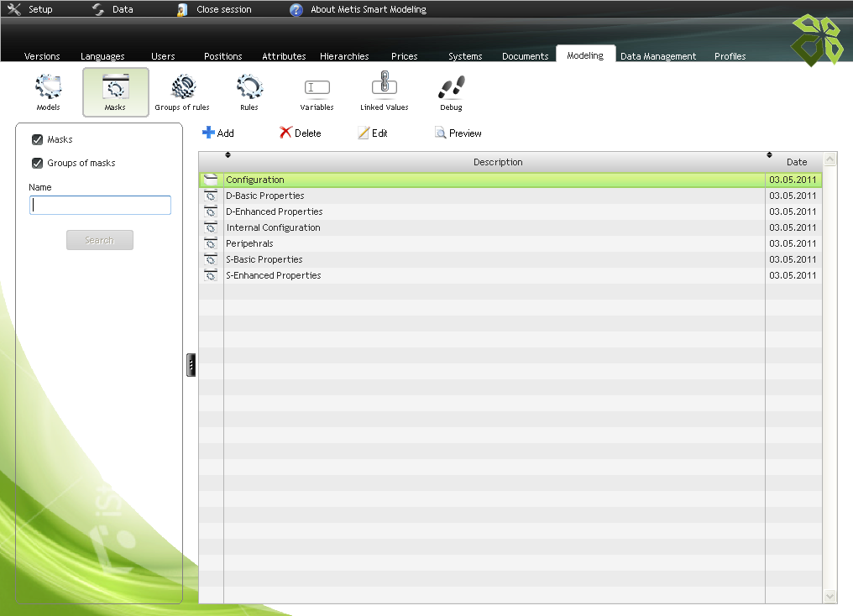This screenshot has width=853, height=616.
Task: Select the D-Basic Properties row
Action: 510,196
